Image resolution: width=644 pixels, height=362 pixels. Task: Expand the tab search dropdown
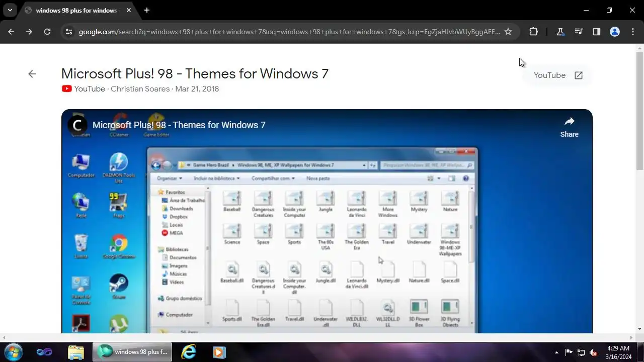[10, 10]
